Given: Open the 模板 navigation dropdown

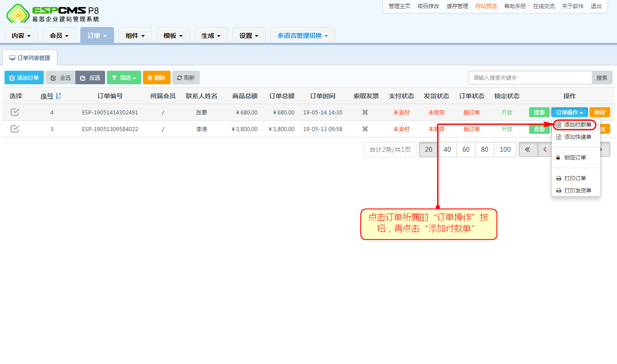Looking at the screenshot, I should (x=173, y=36).
